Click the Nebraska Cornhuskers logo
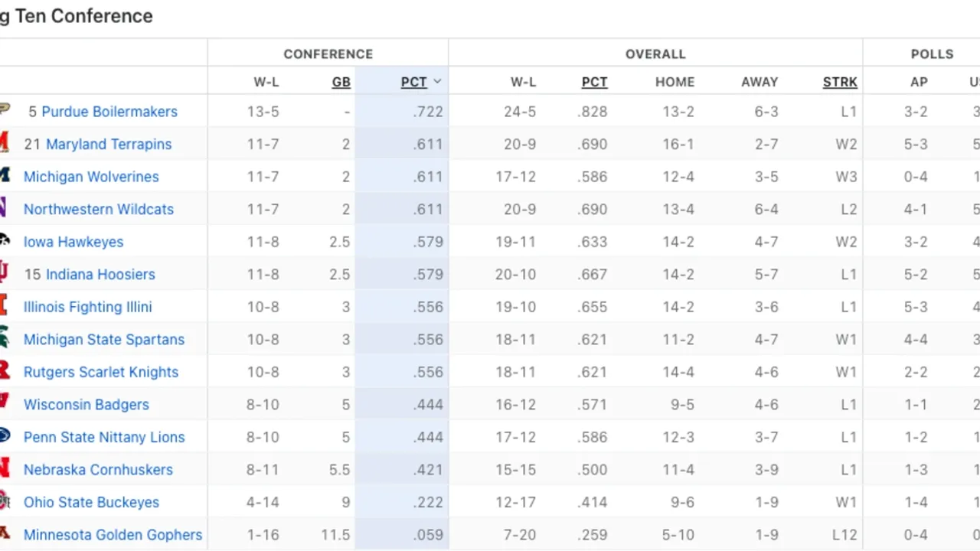This screenshot has height=551, width=980. [5, 469]
